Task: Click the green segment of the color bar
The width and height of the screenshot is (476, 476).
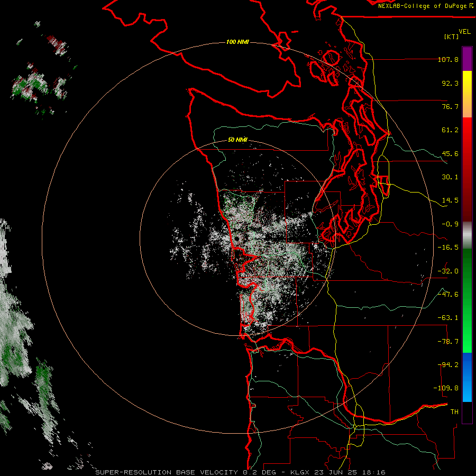Action: (x=467, y=300)
